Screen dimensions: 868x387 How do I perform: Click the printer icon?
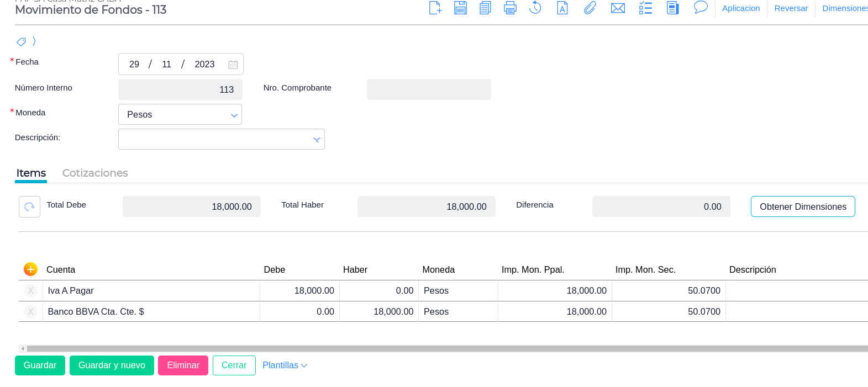pyautogui.click(x=510, y=8)
